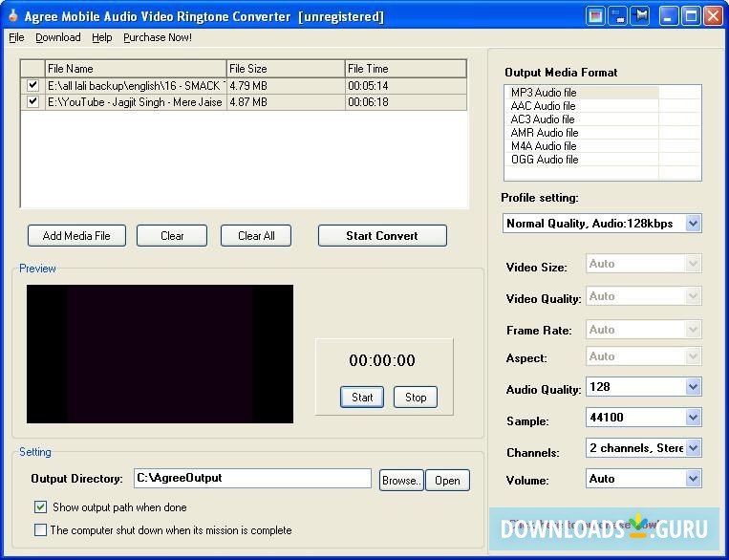Select the SMACK file name entry
The width and height of the screenshot is (729, 560).
(136, 86)
